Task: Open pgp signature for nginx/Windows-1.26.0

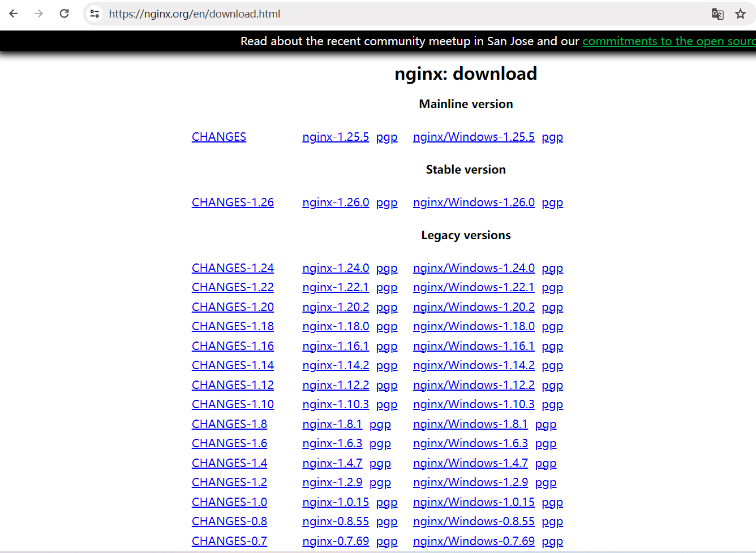Action: point(552,203)
